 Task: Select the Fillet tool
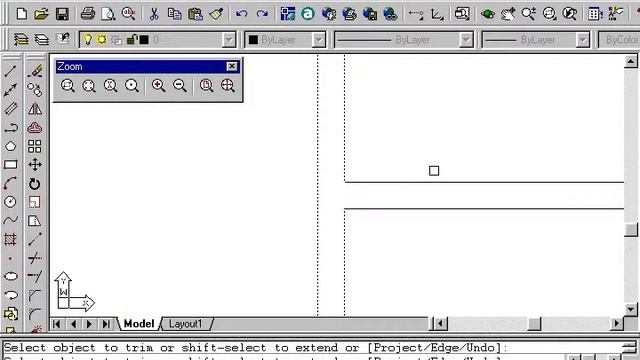pyautogui.click(x=35, y=313)
